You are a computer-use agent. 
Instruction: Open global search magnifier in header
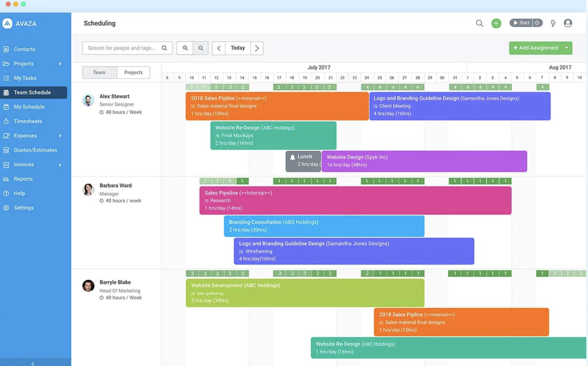[479, 23]
